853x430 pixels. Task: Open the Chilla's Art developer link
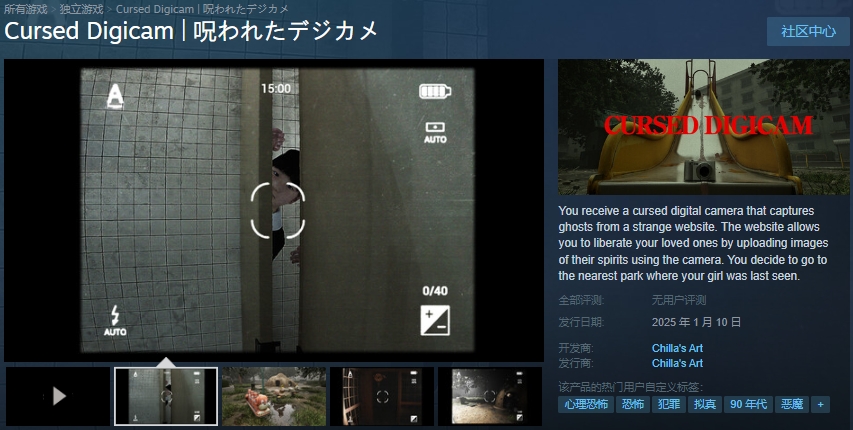pos(677,348)
